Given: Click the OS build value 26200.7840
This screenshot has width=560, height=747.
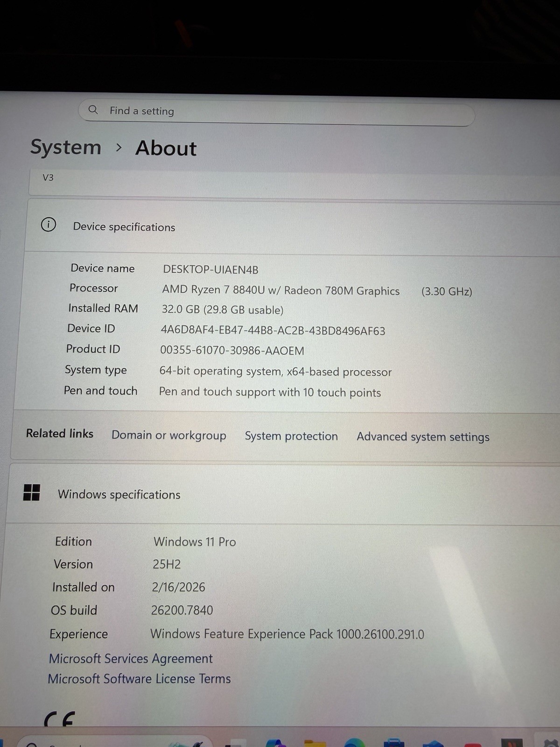Looking at the screenshot, I should (182, 610).
